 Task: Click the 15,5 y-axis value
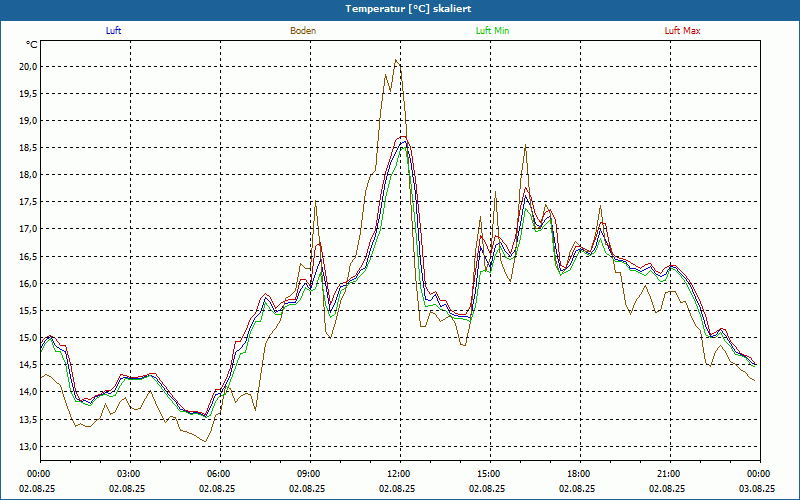pos(29,310)
